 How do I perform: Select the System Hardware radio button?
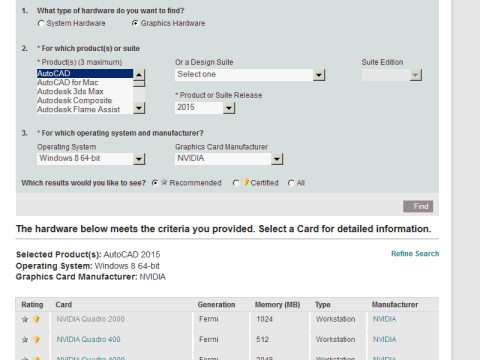tap(41, 23)
